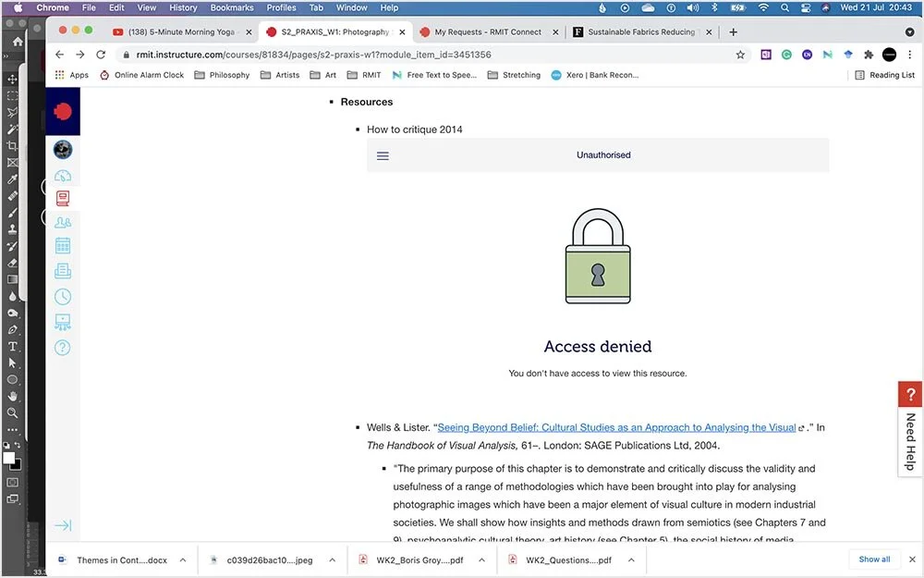This screenshot has height=578, width=924.
Task: Open options for Themes in Cont....docx download
Action: pos(183,560)
